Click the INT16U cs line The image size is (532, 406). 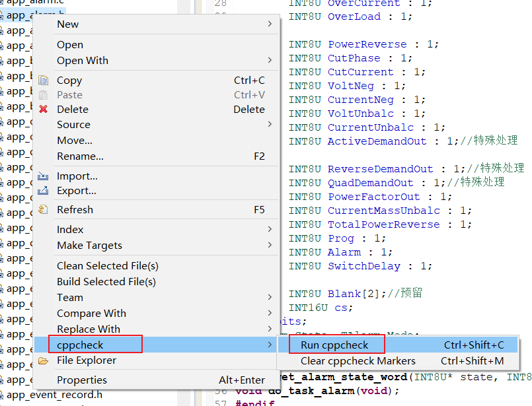pos(321,308)
